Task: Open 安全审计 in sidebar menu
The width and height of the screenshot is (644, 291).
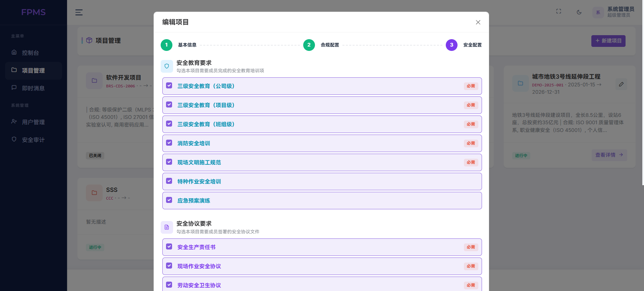Action: click(x=33, y=140)
